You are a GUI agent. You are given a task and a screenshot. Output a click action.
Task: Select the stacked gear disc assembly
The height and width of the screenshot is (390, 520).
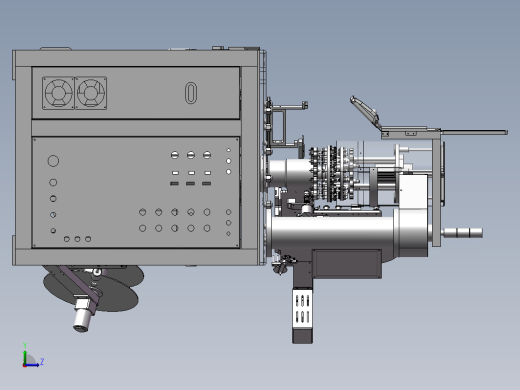332,174
